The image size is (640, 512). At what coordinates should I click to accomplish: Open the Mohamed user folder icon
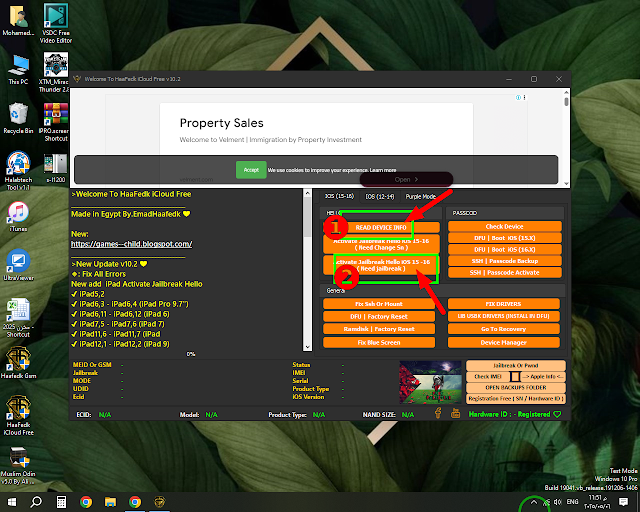click(18, 20)
